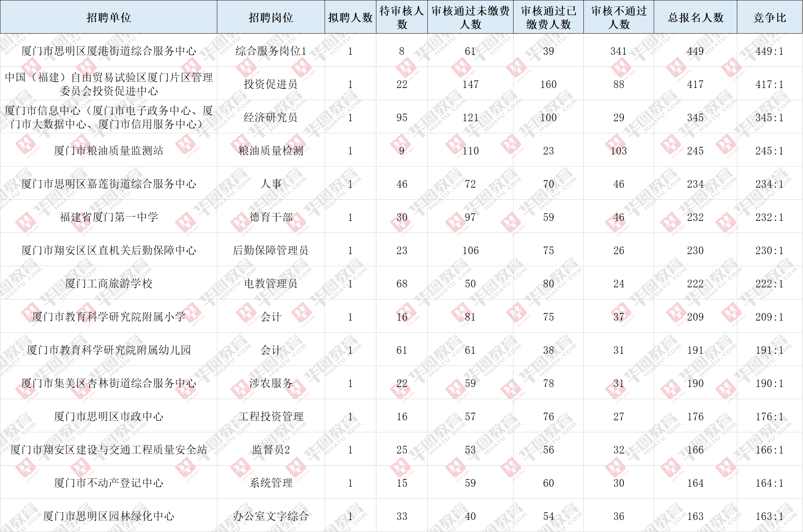This screenshot has width=803, height=532.
Task: Select the 232:1 ratio cell
Action: coord(770,216)
